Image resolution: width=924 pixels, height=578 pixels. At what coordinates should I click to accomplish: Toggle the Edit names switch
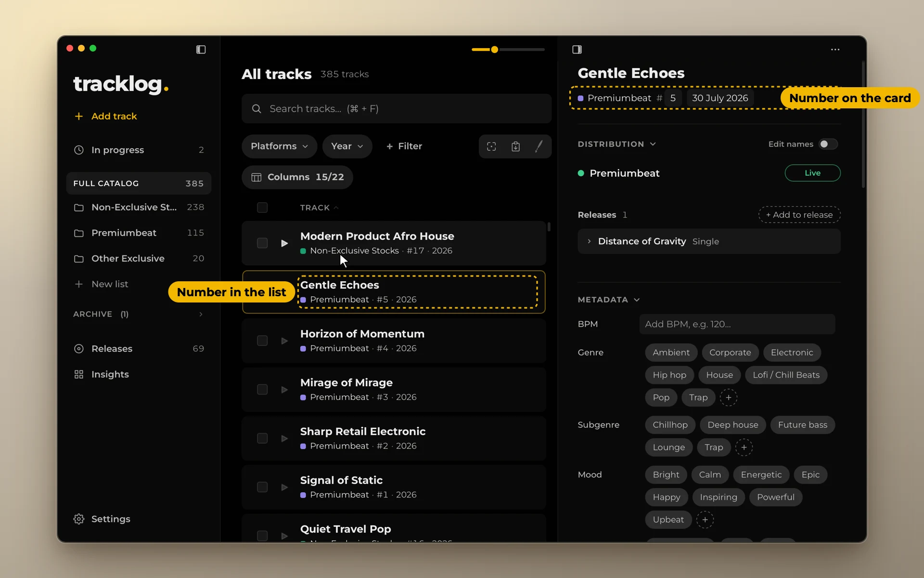[828, 144]
